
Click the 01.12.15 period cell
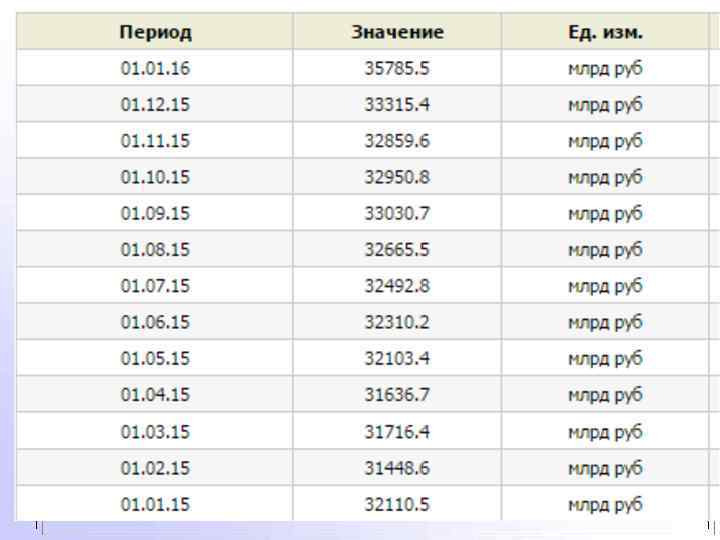click(155, 105)
